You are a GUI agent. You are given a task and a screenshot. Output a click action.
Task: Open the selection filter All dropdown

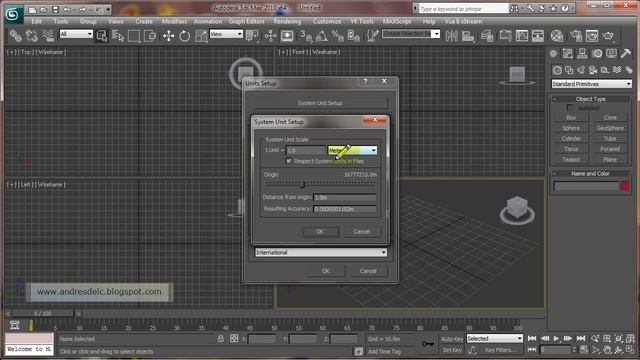[76, 34]
